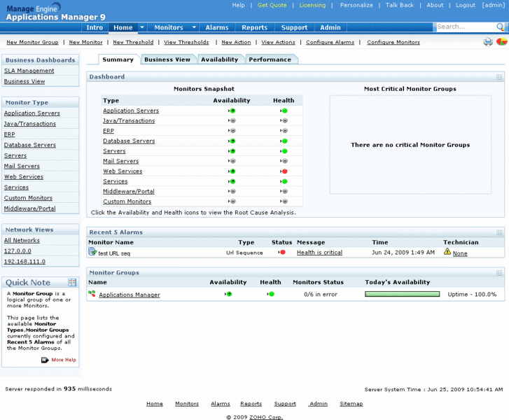Click 0/6 in error status text
The width and height of the screenshot is (509, 420).
point(321,295)
